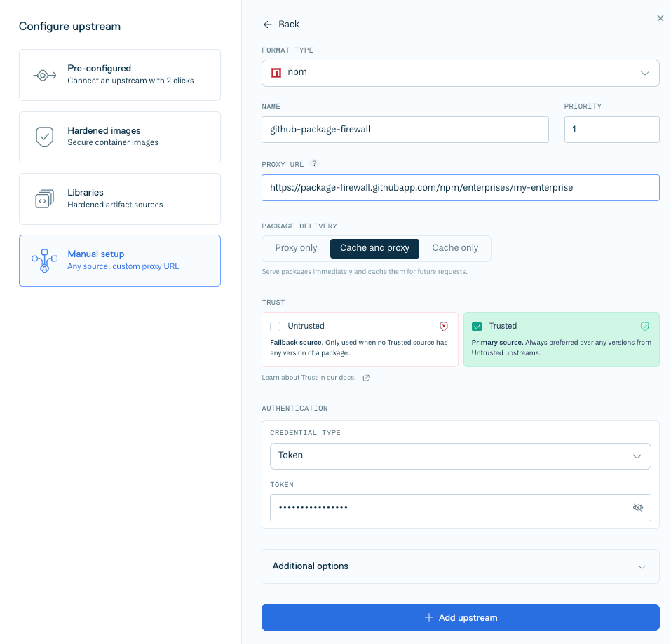Click the Additional options chevron

642,567
